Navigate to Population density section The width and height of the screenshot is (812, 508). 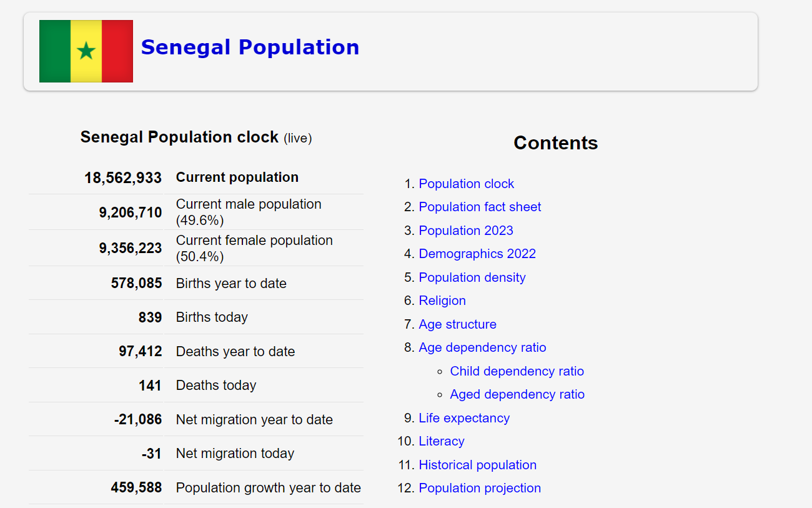point(472,277)
